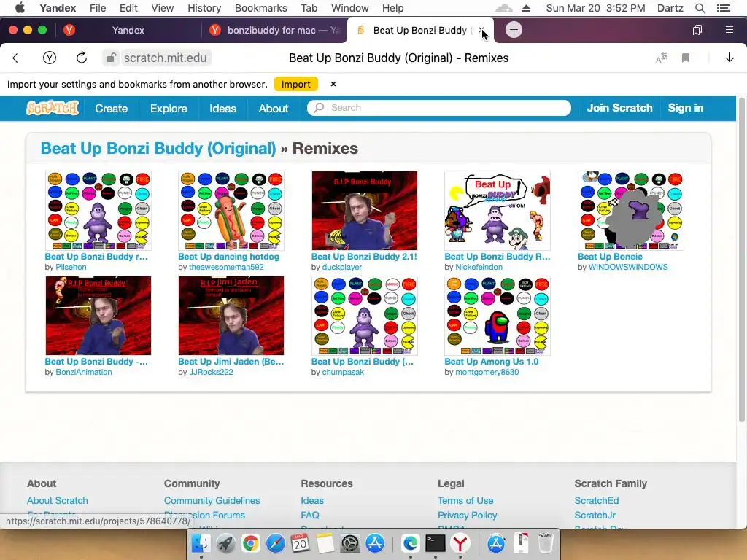Switch to the Yandex tab
The height and width of the screenshot is (560, 747).
coord(128,30)
